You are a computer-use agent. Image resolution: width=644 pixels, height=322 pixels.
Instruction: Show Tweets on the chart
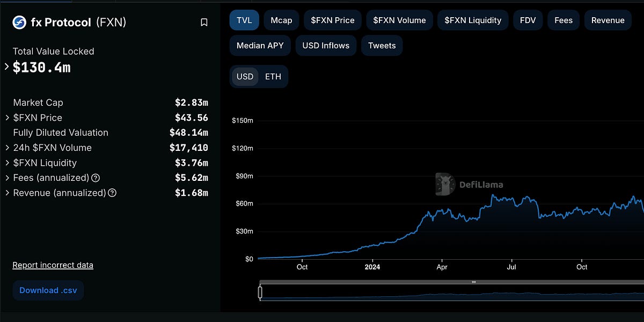pos(382,46)
